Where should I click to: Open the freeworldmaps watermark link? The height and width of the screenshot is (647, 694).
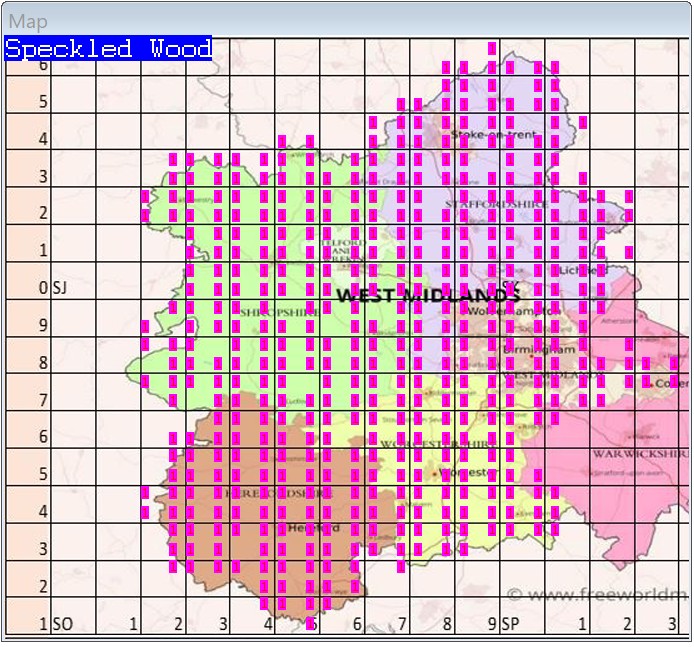point(598,595)
